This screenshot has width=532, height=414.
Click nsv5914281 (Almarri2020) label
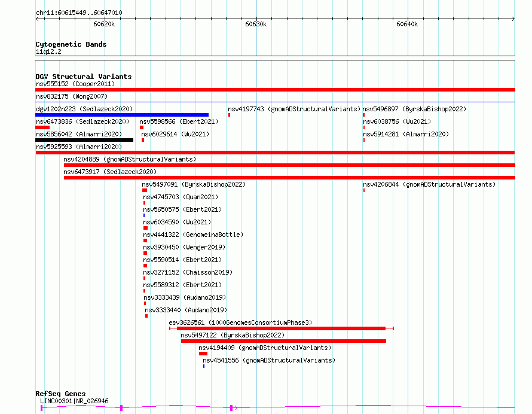coord(406,134)
